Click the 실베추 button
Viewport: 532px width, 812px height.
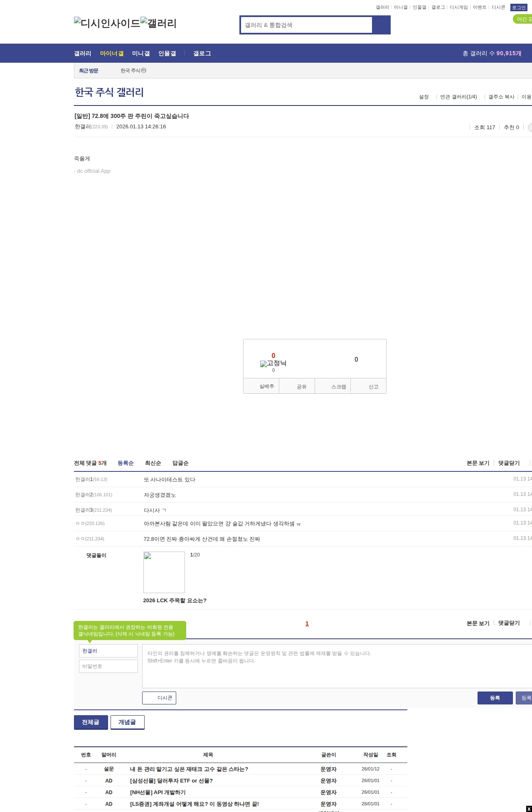[x=261, y=386]
